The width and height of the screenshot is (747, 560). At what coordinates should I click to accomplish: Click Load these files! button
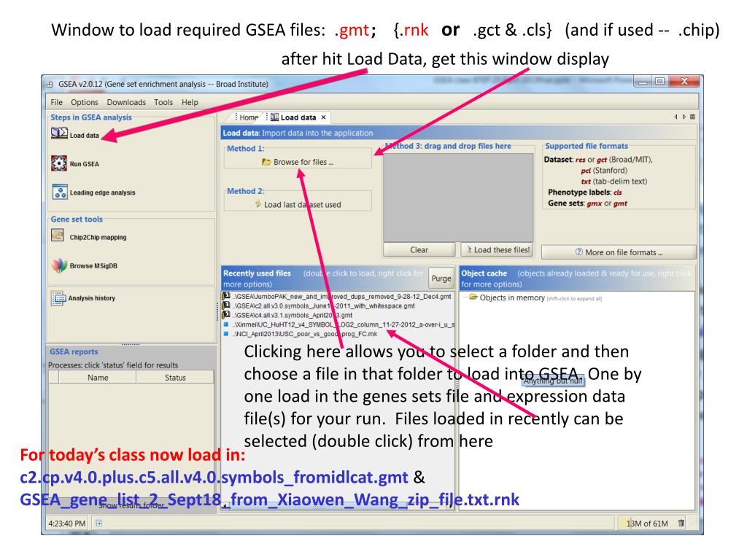point(497,249)
